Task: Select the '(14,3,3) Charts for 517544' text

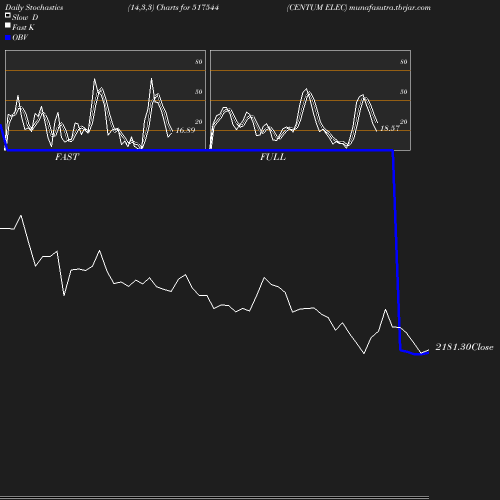Action: (173, 7)
